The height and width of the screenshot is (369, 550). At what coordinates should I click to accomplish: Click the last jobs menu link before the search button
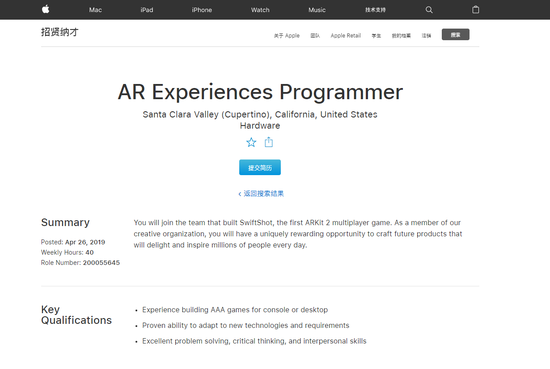pos(426,35)
